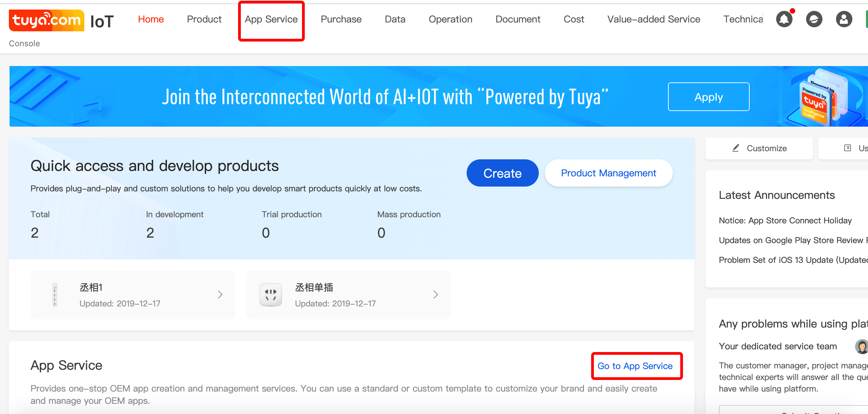
Task: Open the Product menu
Action: click(x=204, y=19)
